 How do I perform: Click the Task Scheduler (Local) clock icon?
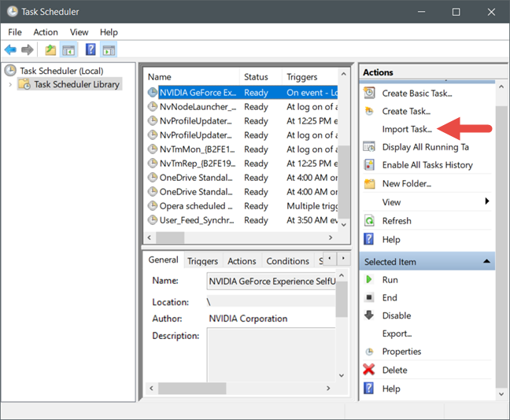10,70
